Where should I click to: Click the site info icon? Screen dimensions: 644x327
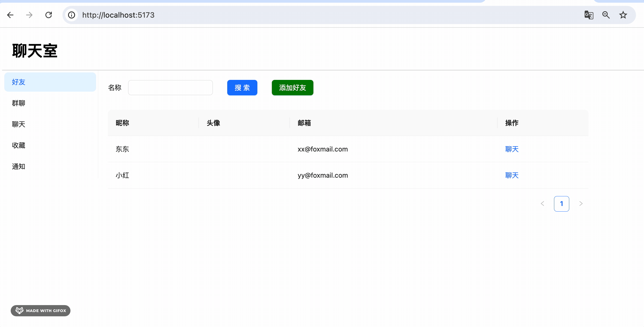[72, 15]
